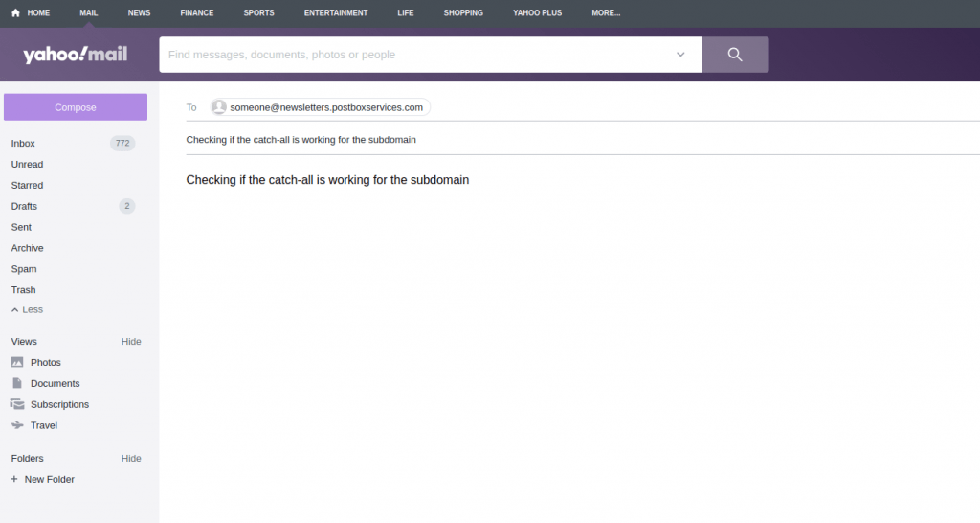This screenshot has height=523, width=980.
Task: Open the Shopping top nav item
Action: click(x=463, y=12)
